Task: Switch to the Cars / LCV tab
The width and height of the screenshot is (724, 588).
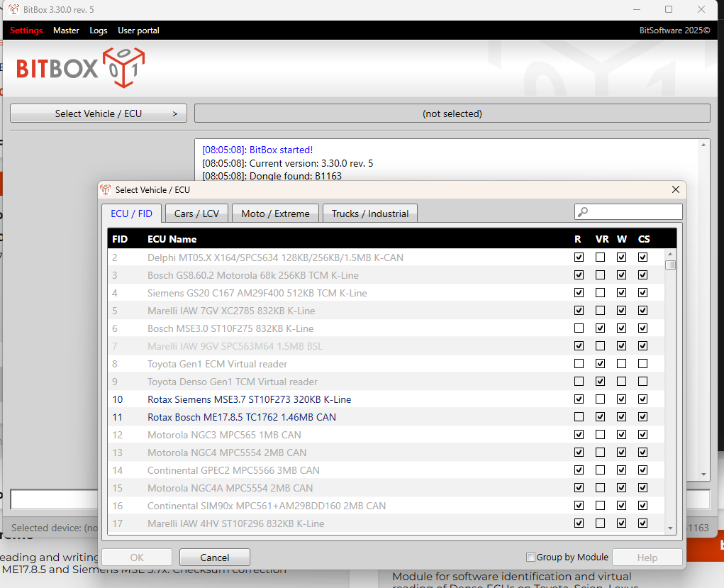Action: [196, 213]
